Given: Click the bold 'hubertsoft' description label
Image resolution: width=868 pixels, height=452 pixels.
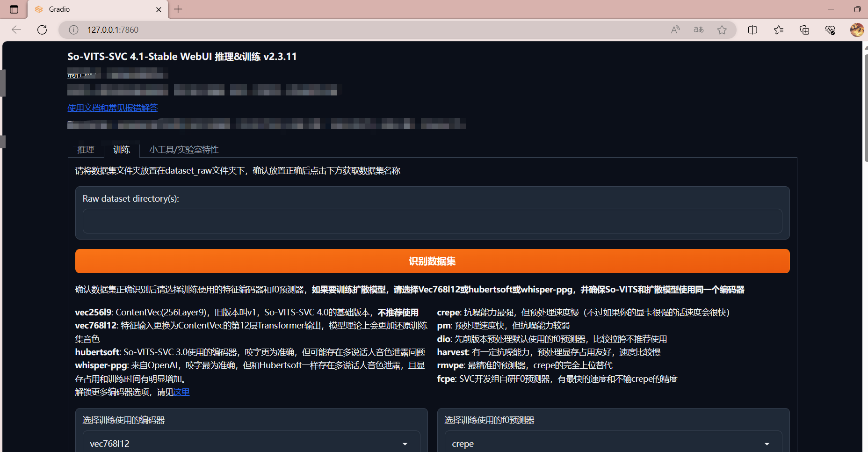Looking at the screenshot, I should 97,352.
